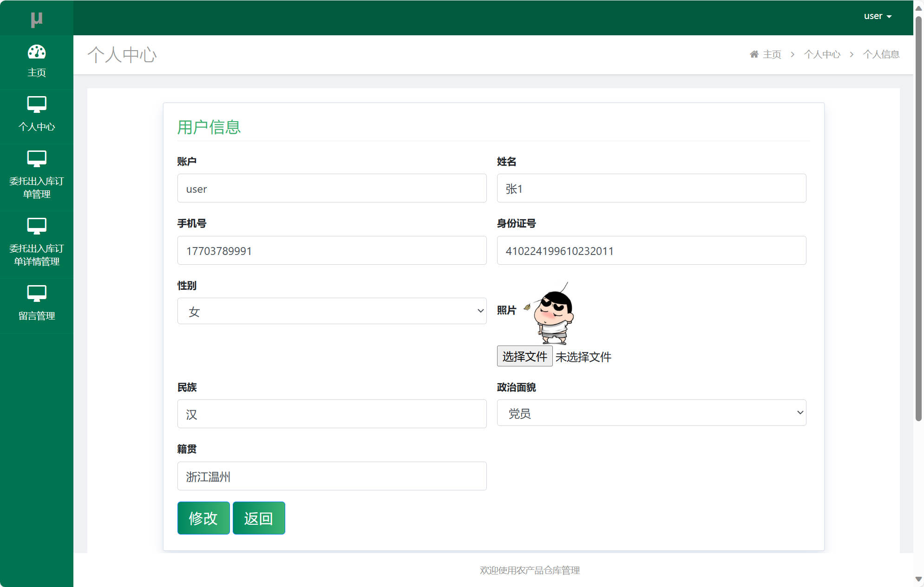Select the 主页 dashboard icon in sidebar
Viewport: 924px width, 587px height.
(x=37, y=52)
